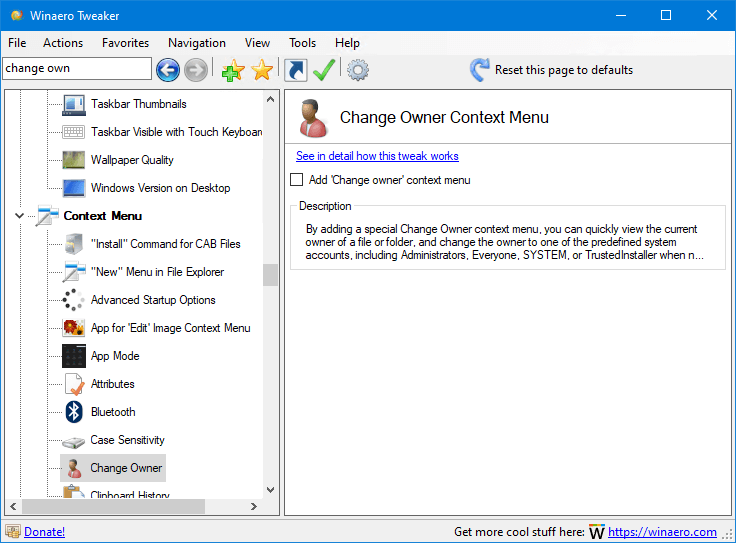Click the App Mode dark icon
The height and width of the screenshot is (543, 736).
tap(74, 356)
